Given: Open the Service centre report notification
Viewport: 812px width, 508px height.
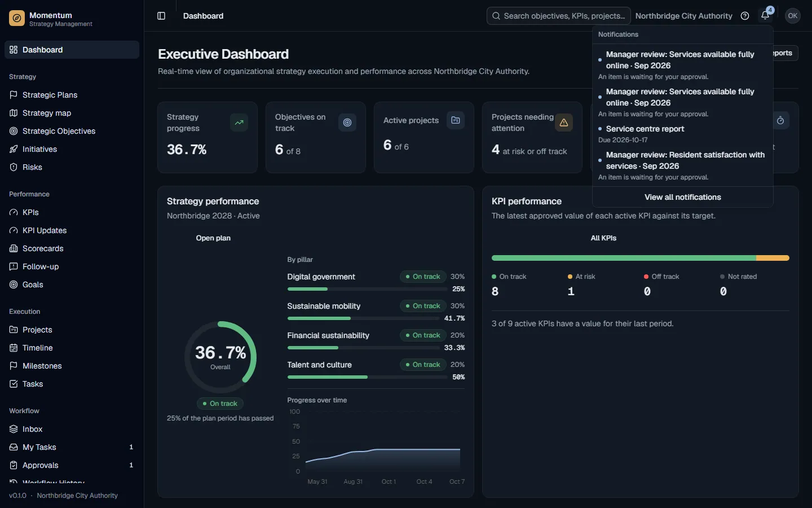Looking at the screenshot, I should point(682,134).
